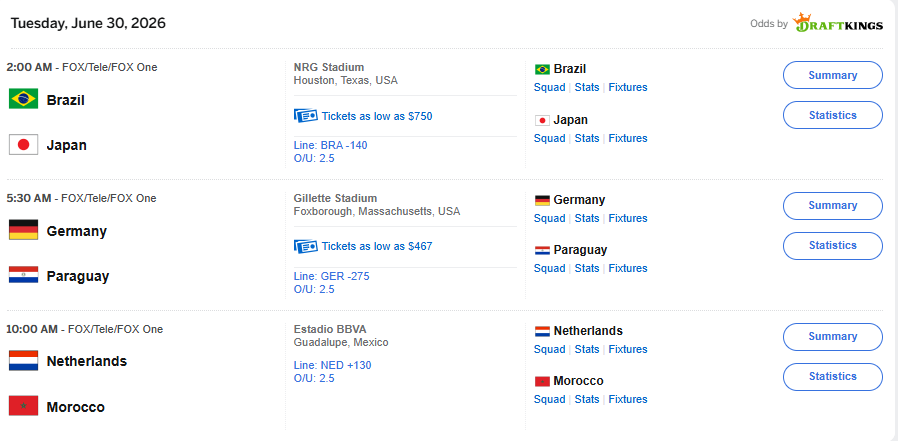898x441 pixels.
Task: Open Paraguay Squad link
Action: point(549,268)
